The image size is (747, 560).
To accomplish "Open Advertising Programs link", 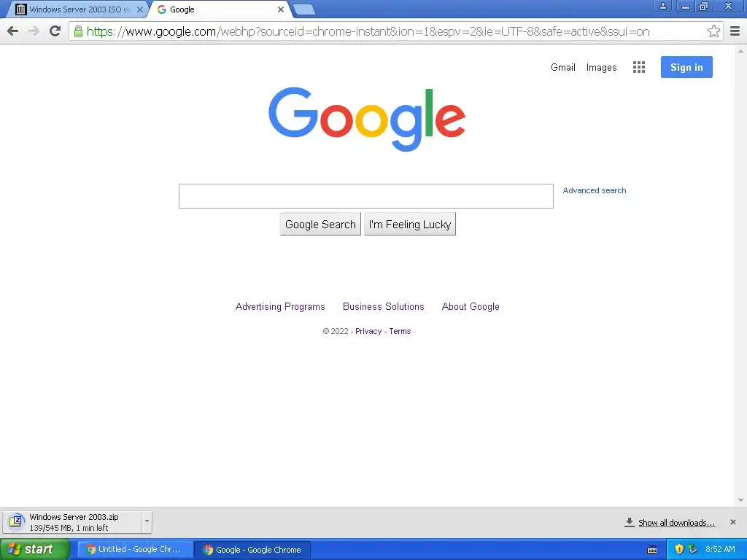I will pos(280,307).
